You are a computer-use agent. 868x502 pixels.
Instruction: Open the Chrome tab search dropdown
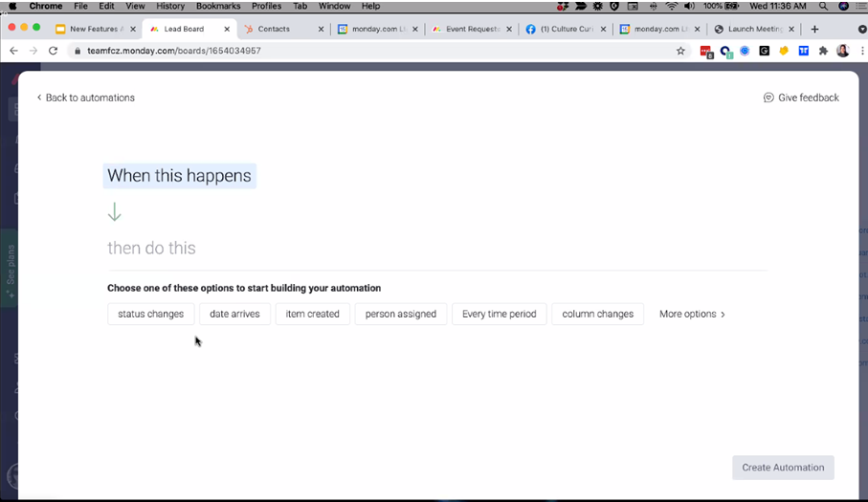pos(861,29)
